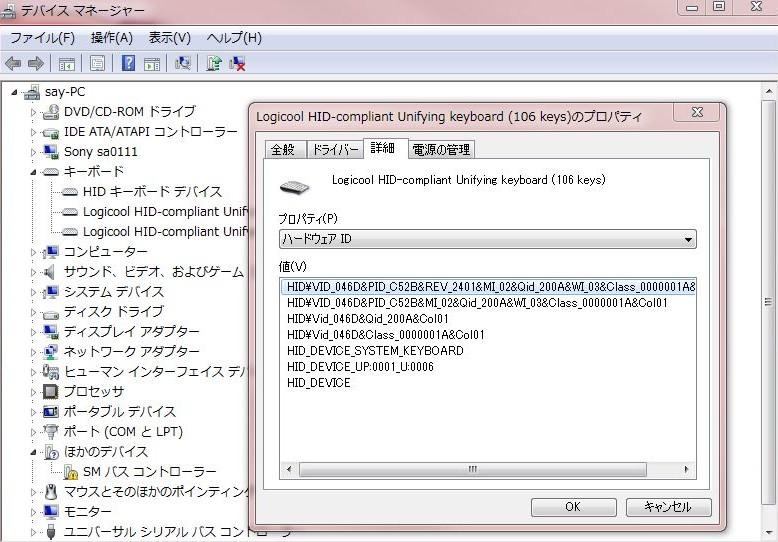This screenshot has height=542, width=778.
Task: Expand the IDE ATA/ATAPI コントローラー node
Action: [33, 133]
